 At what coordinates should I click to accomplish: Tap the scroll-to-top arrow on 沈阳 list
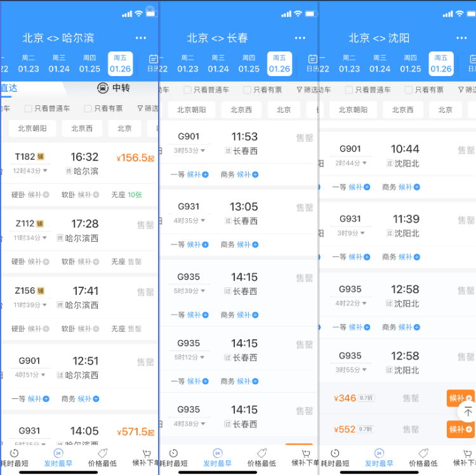click(468, 412)
